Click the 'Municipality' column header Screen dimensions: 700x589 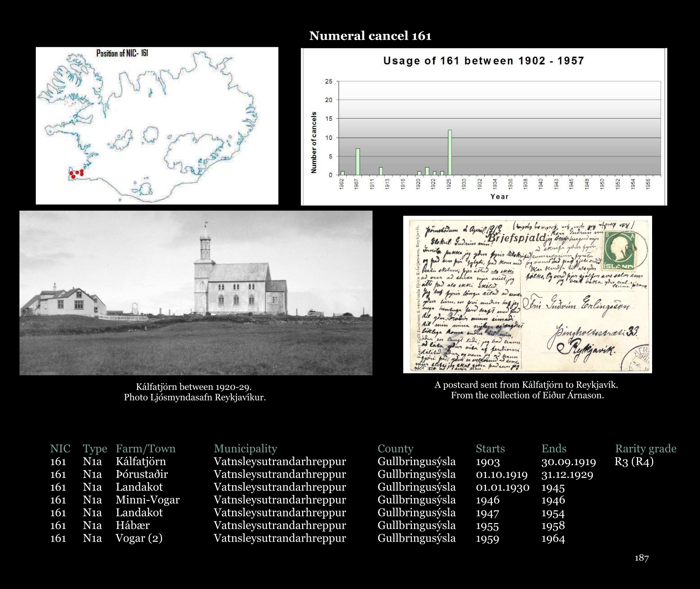pos(245,448)
